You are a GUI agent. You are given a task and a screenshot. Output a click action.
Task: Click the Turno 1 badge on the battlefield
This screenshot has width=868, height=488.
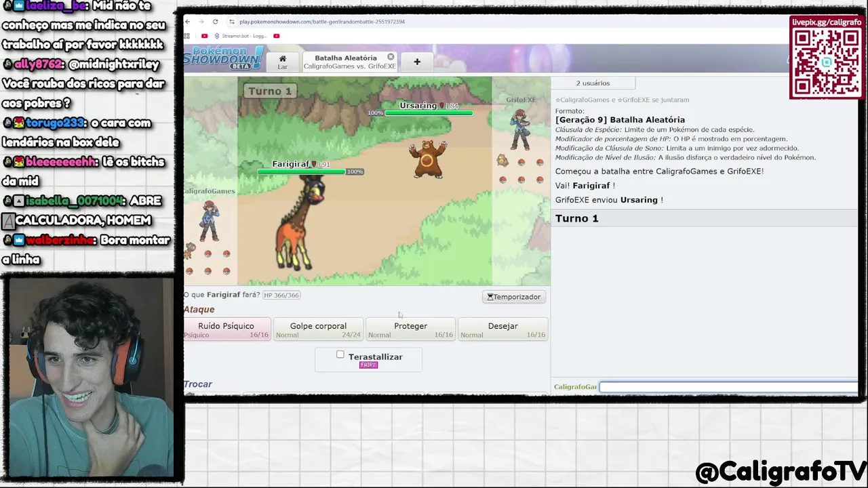(270, 91)
